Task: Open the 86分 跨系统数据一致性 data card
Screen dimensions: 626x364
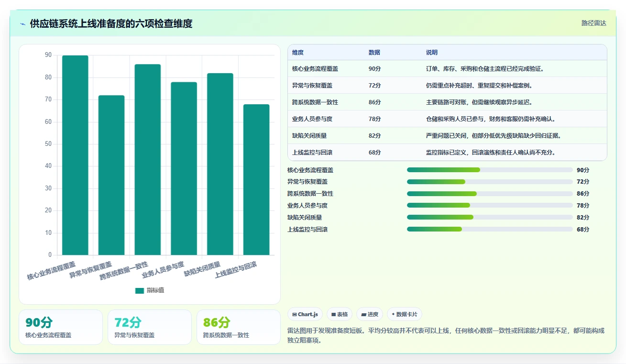Action: (x=239, y=327)
